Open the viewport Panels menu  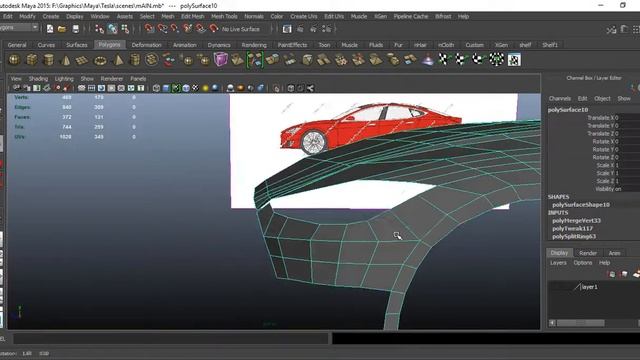coord(138,78)
